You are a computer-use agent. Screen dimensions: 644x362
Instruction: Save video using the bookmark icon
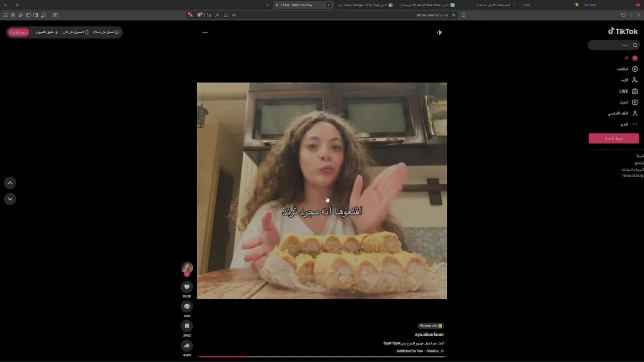(x=187, y=326)
